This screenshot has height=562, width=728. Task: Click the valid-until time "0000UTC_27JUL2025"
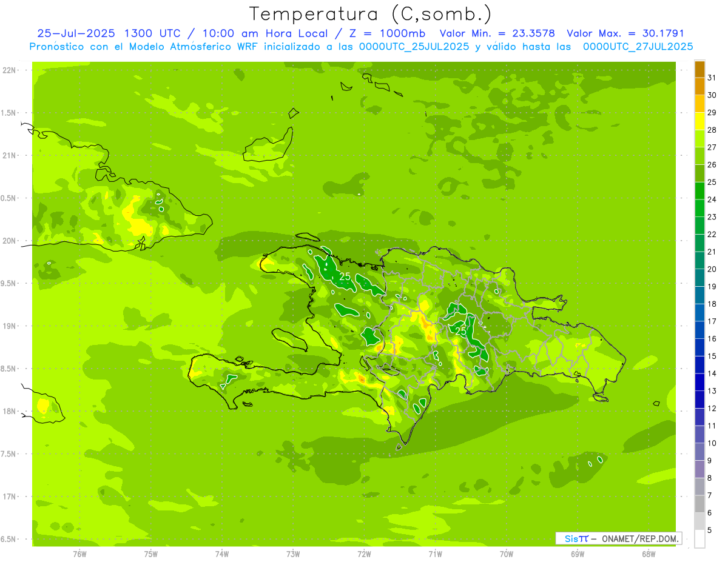(638, 47)
